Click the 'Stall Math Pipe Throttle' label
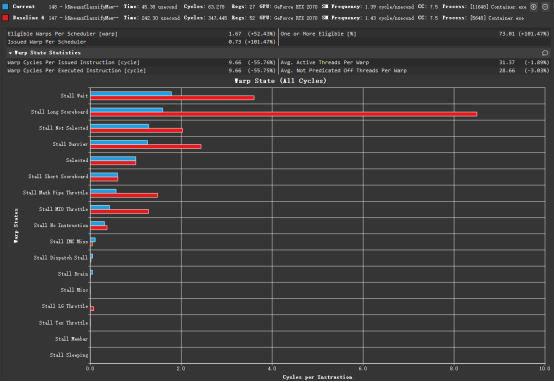This screenshot has width=554, height=382. pyautogui.click(x=55, y=193)
